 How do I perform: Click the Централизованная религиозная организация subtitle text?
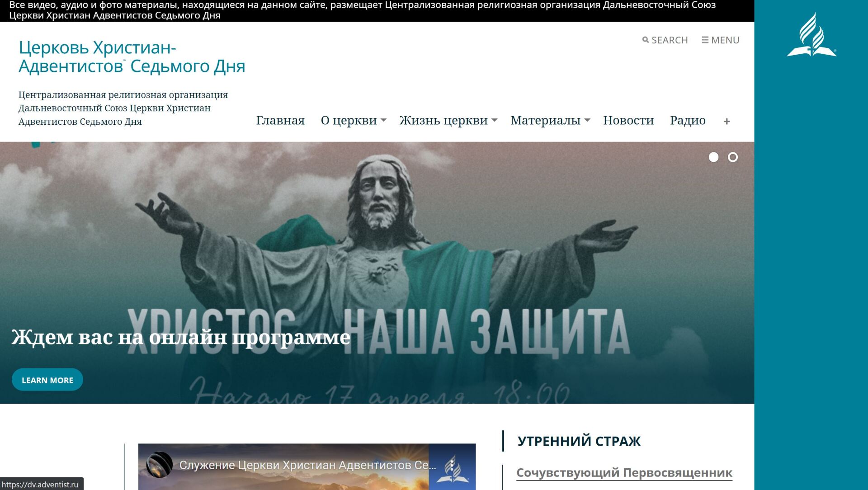click(123, 108)
